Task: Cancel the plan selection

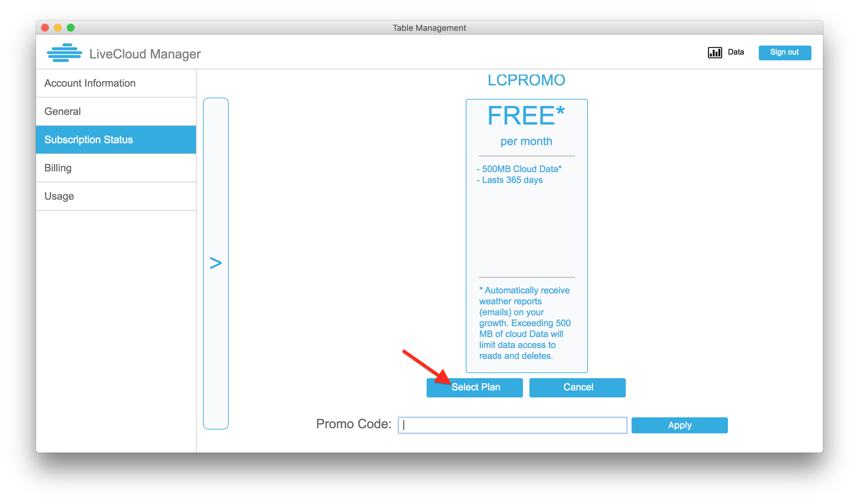Action: click(x=577, y=387)
